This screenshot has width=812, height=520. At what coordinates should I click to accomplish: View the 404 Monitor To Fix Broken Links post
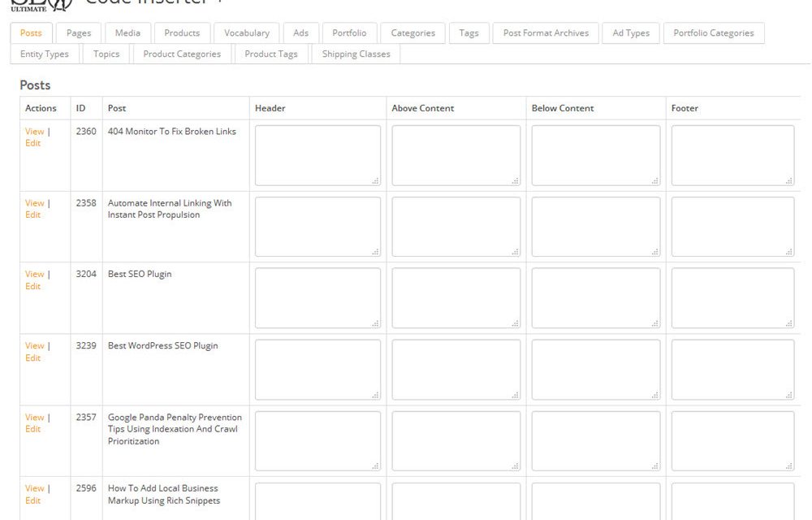click(34, 132)
